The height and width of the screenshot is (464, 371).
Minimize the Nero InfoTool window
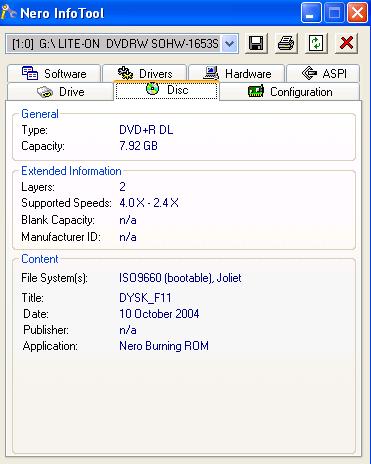(x=311, y=13)
